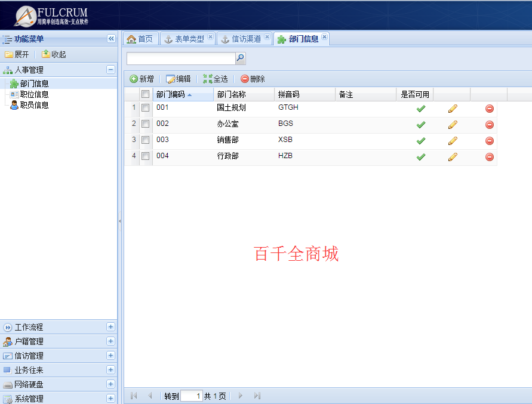The image size is (532, 404).
Task: Click the search input field
Action: coord(181,58)
